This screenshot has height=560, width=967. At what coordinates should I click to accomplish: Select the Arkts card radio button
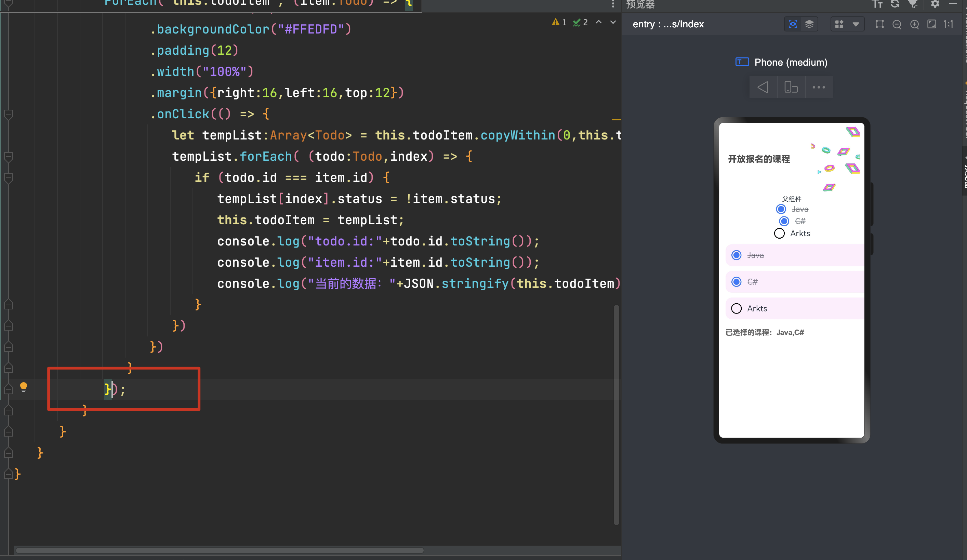click(x=736, y=308)
